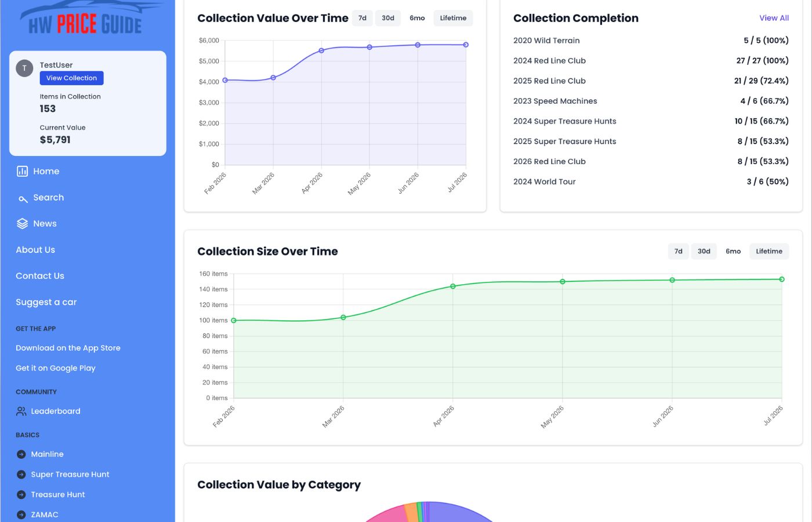This screenshot has height=522, width=812.
Task: Click the Feb 2026 point on value chart
Action: [x=225, y=80]
